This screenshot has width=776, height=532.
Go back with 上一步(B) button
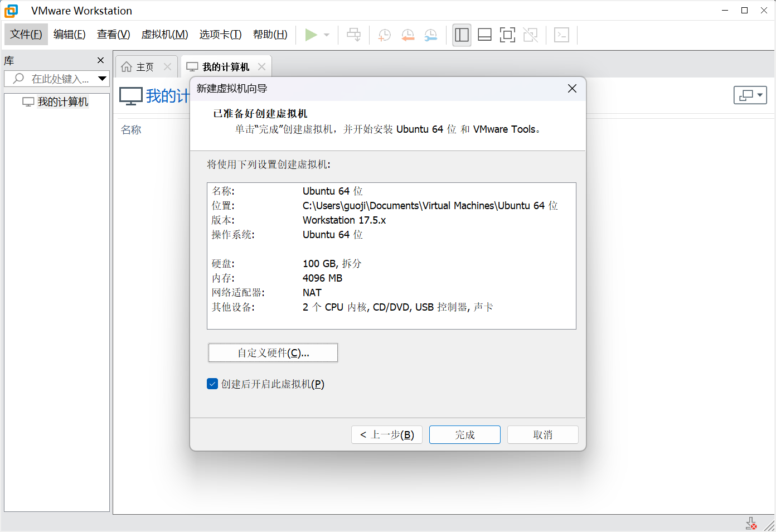387,435
